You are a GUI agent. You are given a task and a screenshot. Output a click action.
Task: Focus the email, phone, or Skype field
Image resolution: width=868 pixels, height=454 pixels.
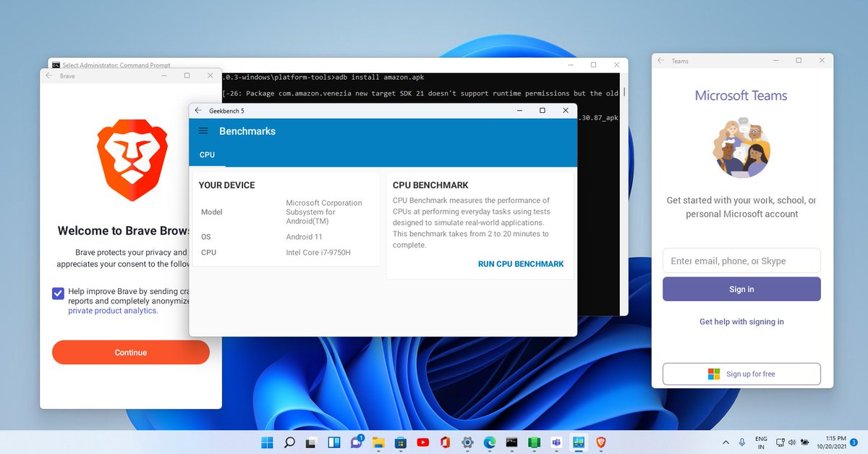click(741, 261)
